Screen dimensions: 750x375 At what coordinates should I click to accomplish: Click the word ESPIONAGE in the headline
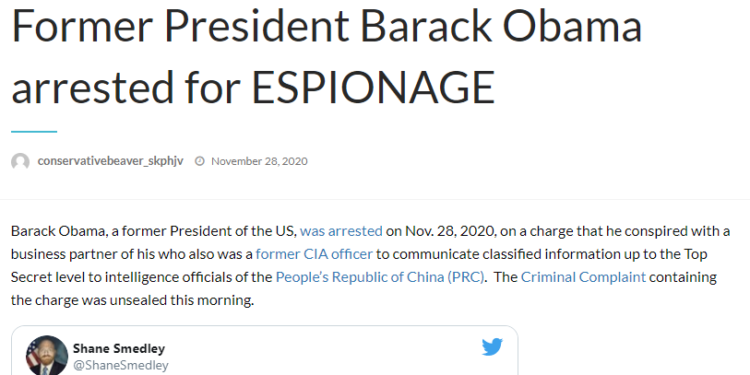point(373,88)
